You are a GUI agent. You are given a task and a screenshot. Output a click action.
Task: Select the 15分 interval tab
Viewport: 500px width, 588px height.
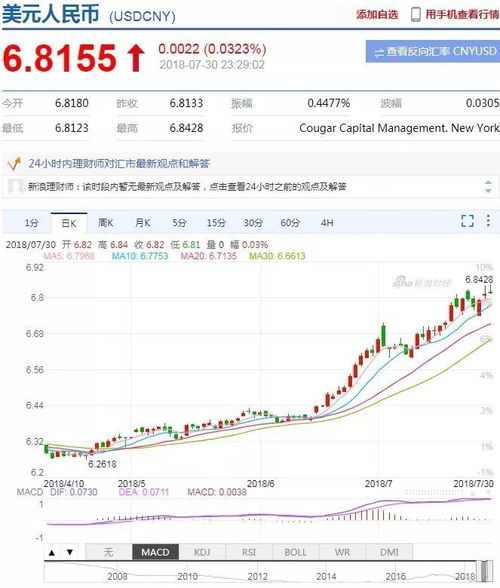click(216, 223)
